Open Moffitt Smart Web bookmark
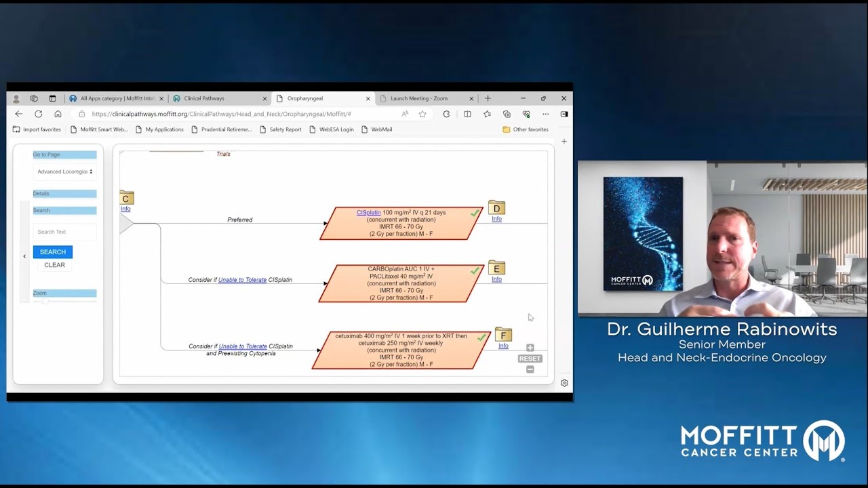The height and width of the screenshot is (488, 868). tap(99, 129)
